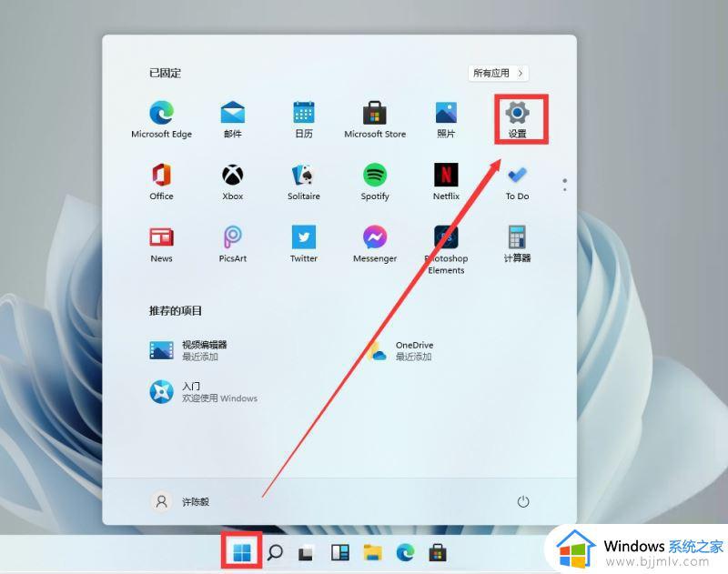Image resolution: width=728 pixels, height=574 pixels.
Task: Open recommended item OneDrive
Action: pyautogui.click(x=400, y=350)
